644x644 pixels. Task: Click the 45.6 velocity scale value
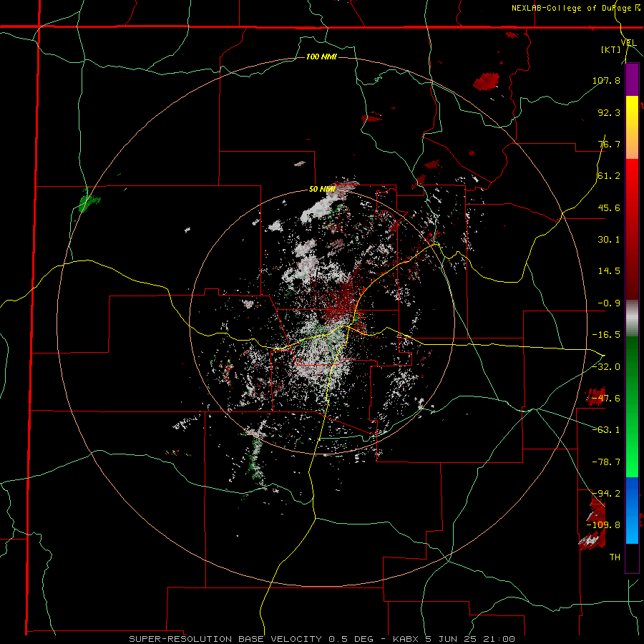pyautogui.click(x=609, y=208)
